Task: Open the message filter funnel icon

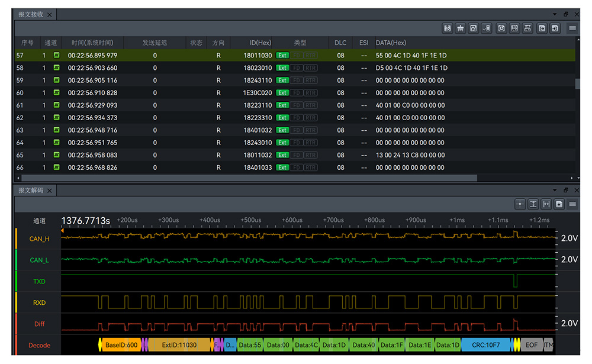Action: [474, 28]
